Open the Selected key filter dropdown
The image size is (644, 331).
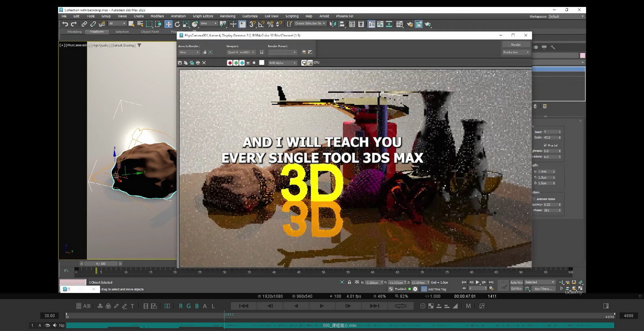coord(540,282)
